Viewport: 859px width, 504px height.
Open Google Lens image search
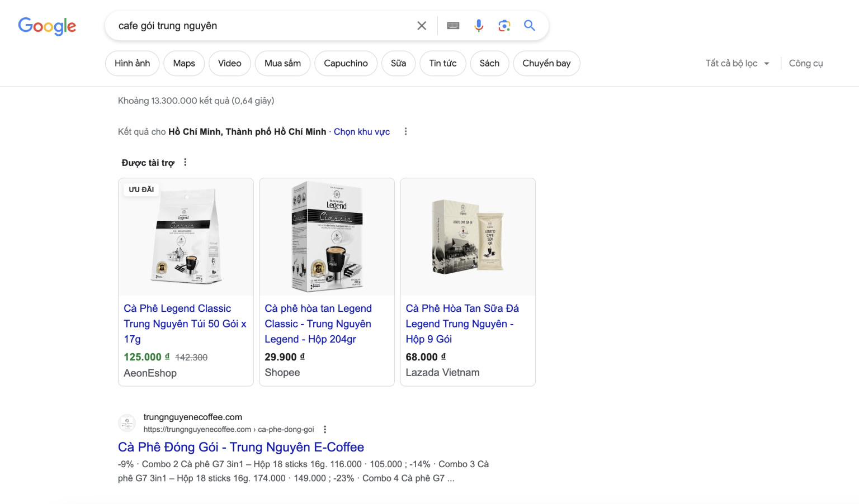504,26
